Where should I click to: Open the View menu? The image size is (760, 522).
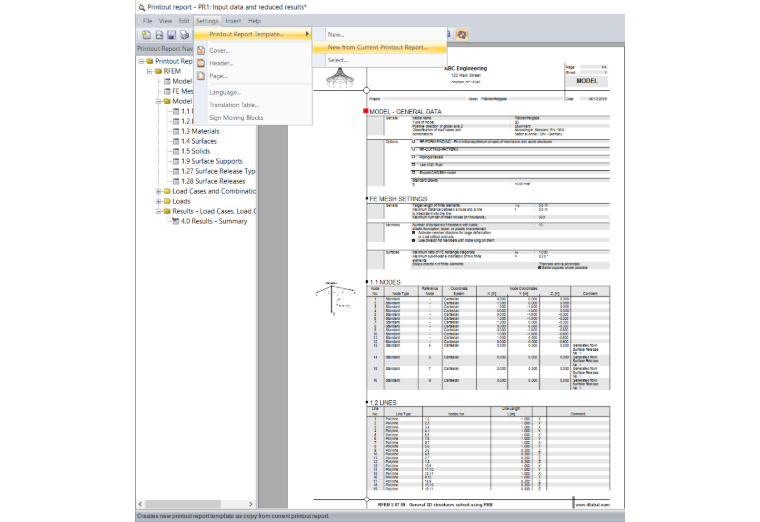(x=165, y=21)
